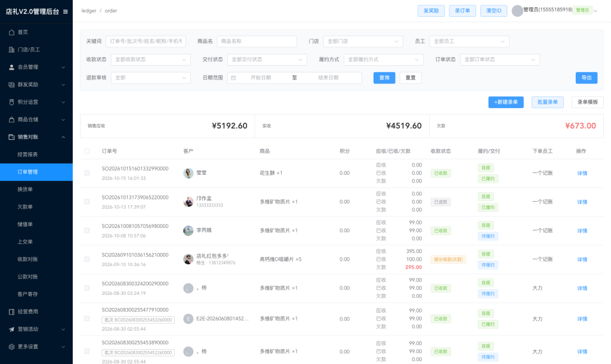The height and width of the screenshot is (364, 611).
Task: Click the home icon beside 首页
Action: point(12,32)
